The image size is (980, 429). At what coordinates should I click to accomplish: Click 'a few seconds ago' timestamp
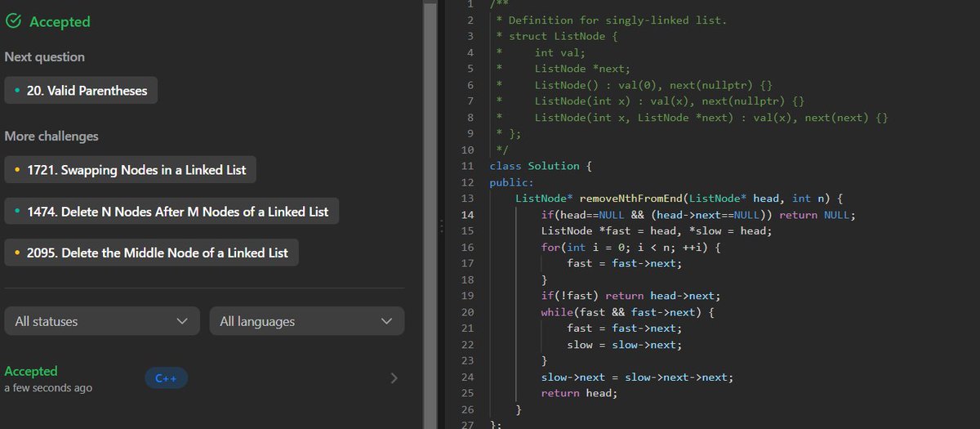point(48,388)
